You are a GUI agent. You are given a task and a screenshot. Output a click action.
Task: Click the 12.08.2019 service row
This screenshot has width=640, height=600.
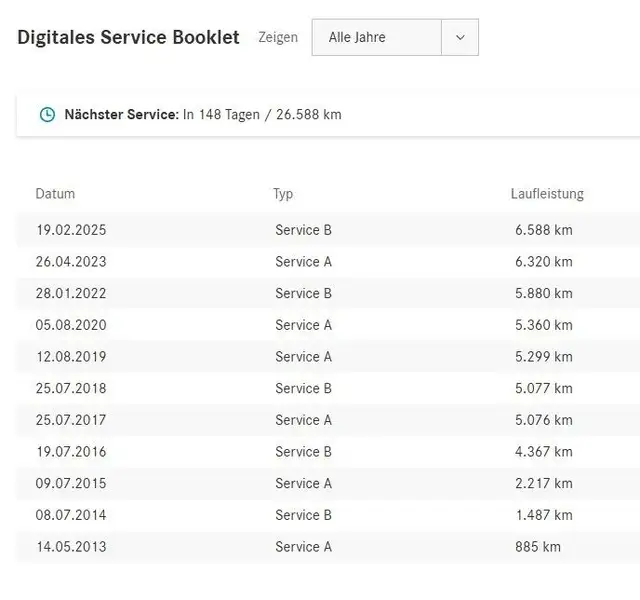click(71, 357)
